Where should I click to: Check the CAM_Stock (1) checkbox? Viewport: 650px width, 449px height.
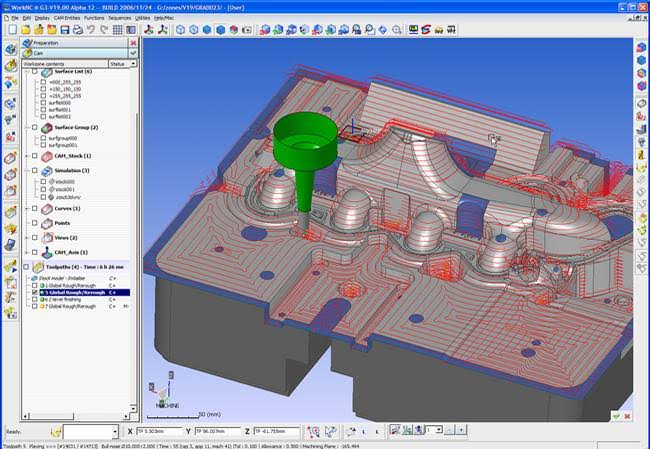35,156
